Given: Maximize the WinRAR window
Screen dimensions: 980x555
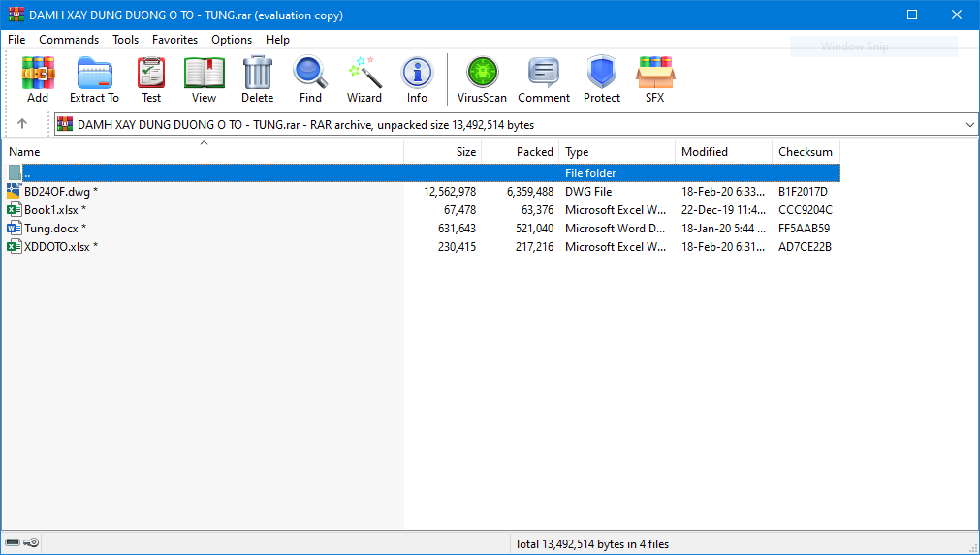Looking at the screenshot, I should click(x=912, y=15).
